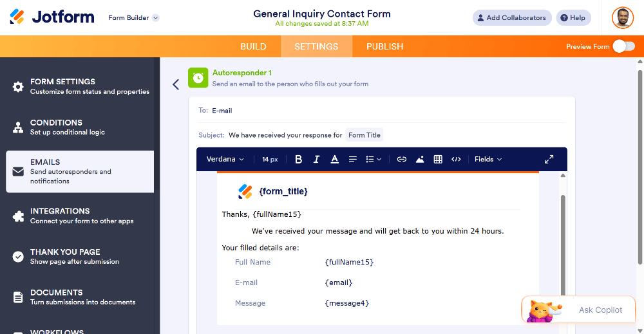Open the user profile avatar
644x334 pixels.
[623, 17]
